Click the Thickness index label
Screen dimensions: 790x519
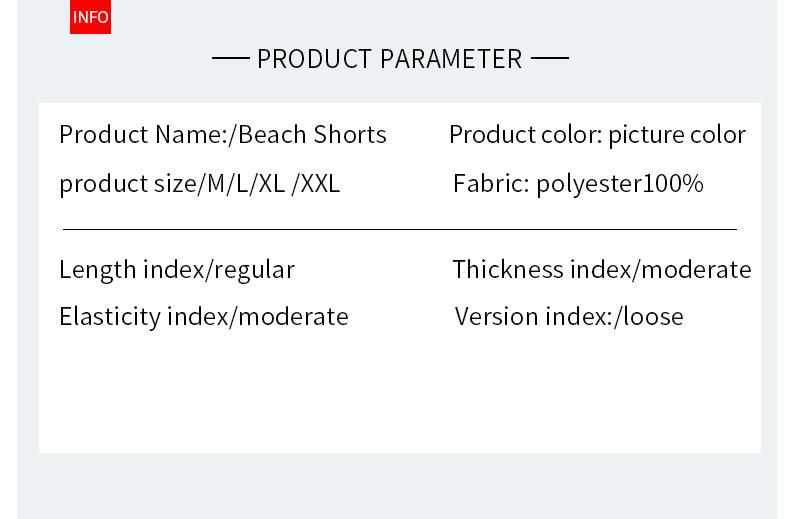543,270
